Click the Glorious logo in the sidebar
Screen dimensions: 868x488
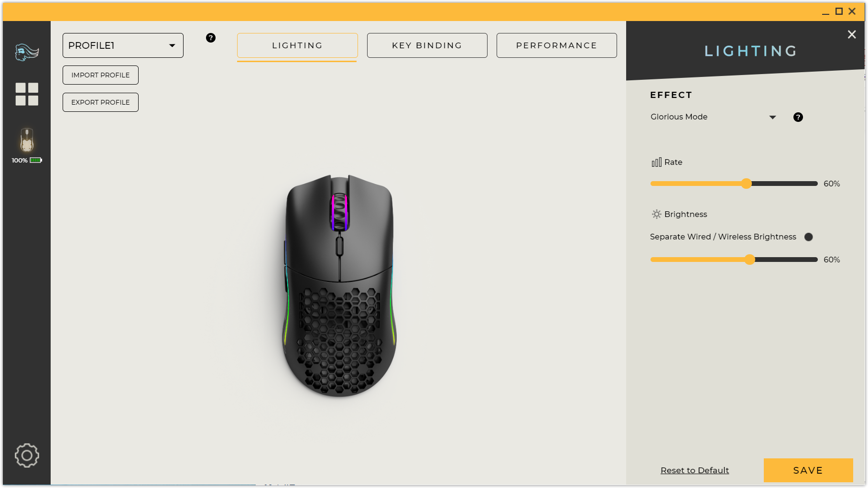tap(27, 52)
